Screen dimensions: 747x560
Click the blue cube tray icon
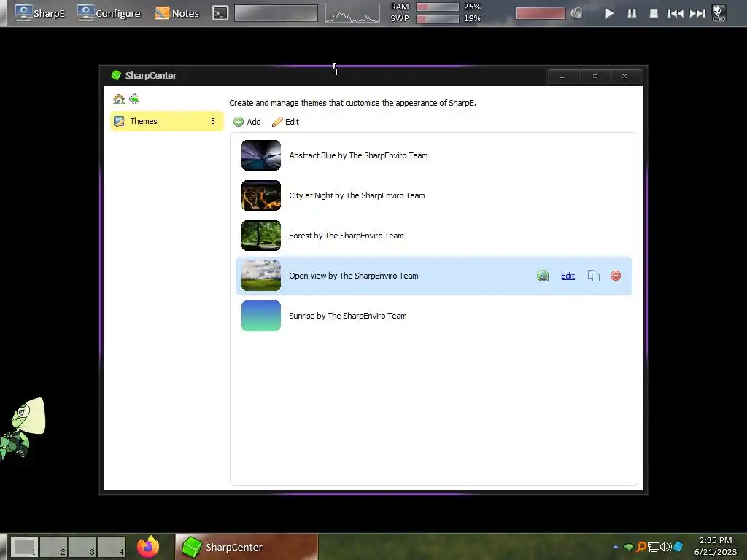click(x=678, y=547)
